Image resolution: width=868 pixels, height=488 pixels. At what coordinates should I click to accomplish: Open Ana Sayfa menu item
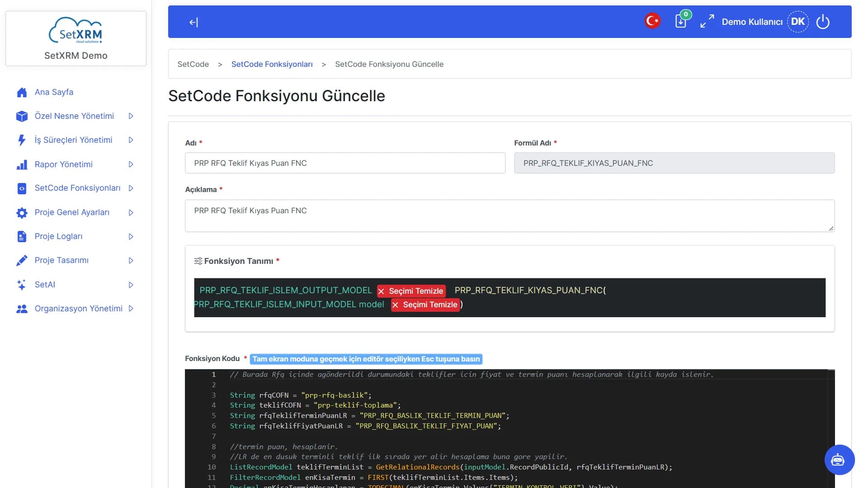pyautogui.click(x=54, y=92)
